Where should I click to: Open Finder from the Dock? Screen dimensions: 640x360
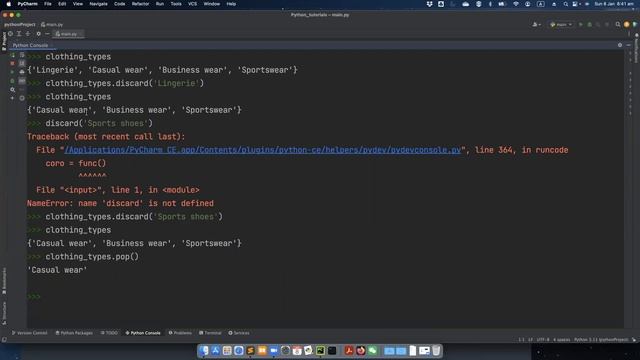coord(204,350)
